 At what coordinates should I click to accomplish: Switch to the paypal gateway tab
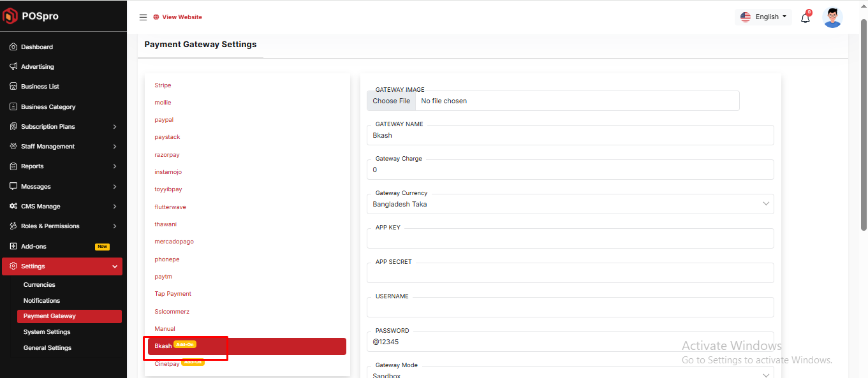pyautogui.click(x=164, y=120)
